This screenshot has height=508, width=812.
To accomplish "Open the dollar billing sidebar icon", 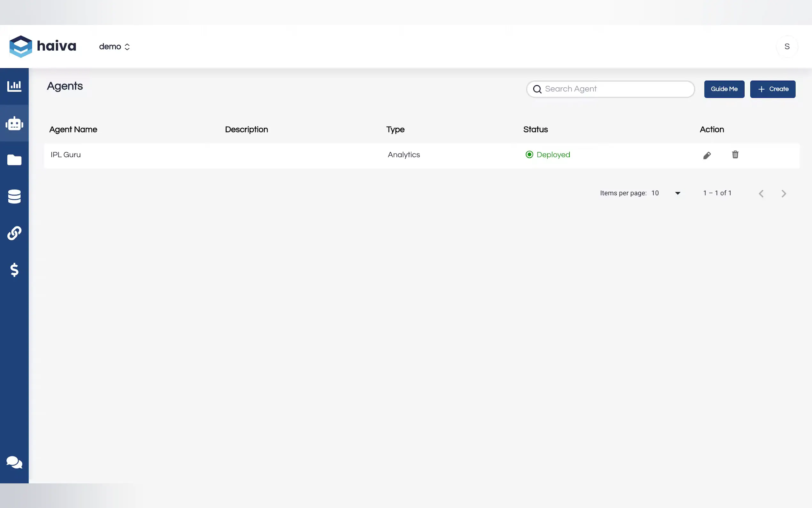I will tap(14, 269).
